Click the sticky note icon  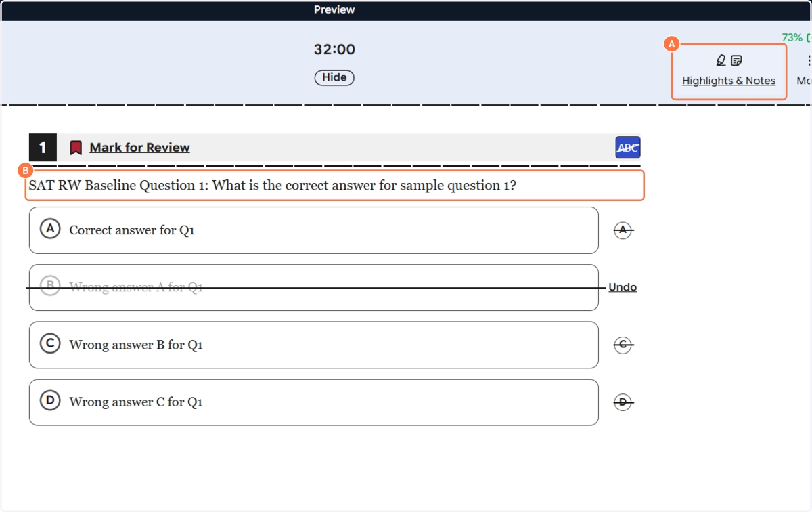(x=736, y=61)
